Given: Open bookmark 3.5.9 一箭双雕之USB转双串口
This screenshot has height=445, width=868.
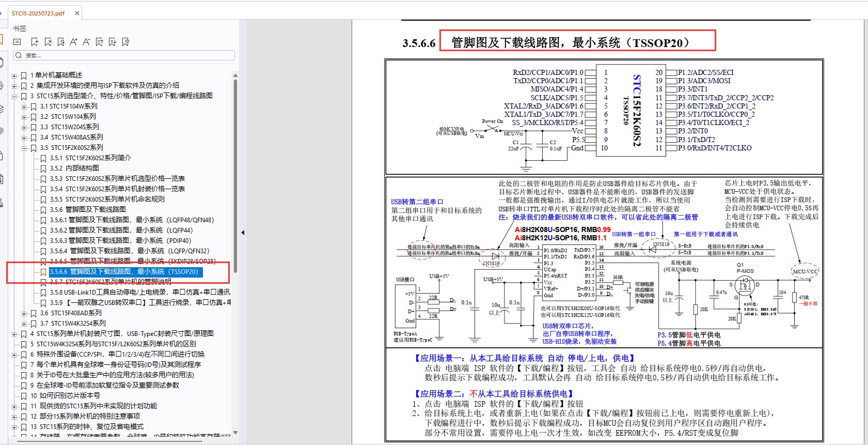Looking at the screenshot, I should pyautogui.click(x=140, y=303).
